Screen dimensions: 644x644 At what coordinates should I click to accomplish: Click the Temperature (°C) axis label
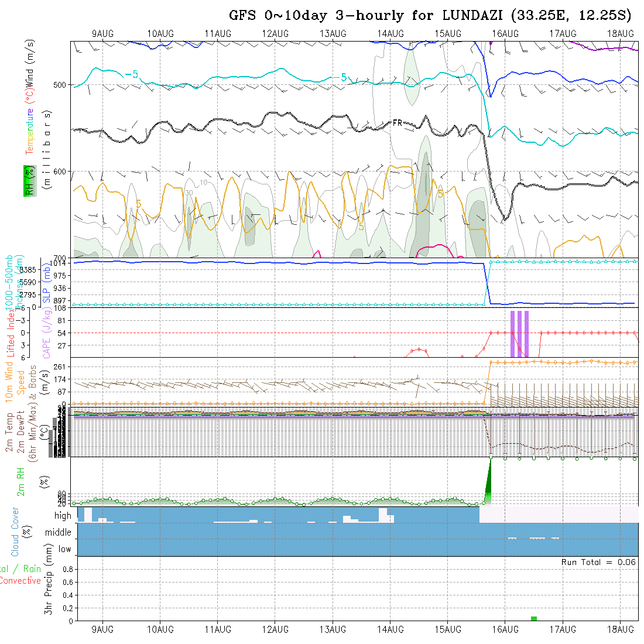[30, 120]
